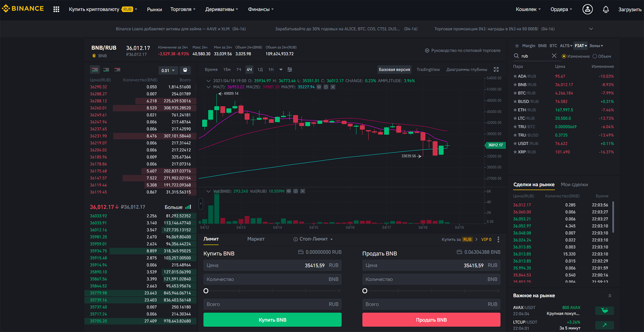Expand Купить криптовалюту dropdown
Image resolution: width=644 pixels, height=332 pixels.
coord(103,9)
